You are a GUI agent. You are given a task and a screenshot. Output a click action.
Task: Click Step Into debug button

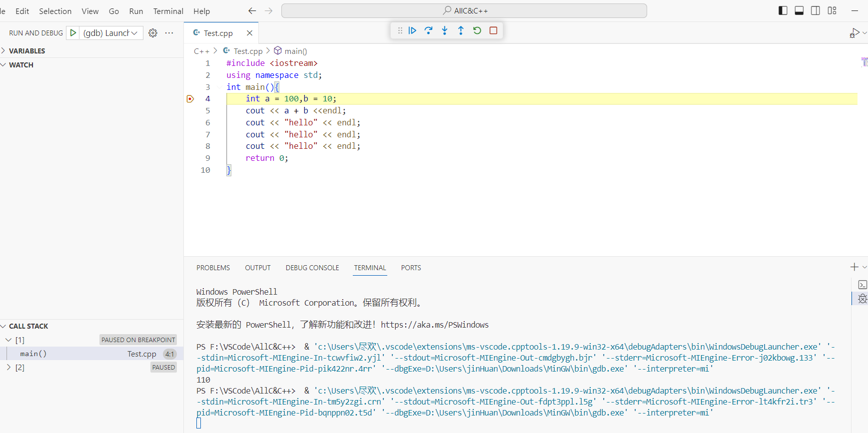pos(445,30)
